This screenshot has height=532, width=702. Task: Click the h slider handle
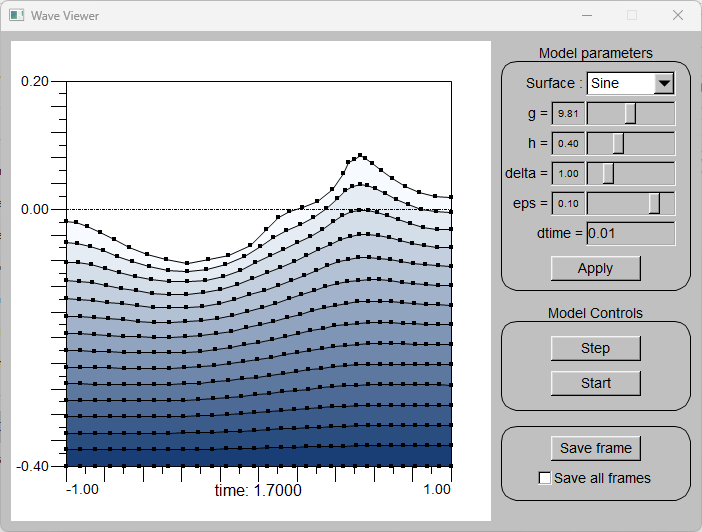pyautogui.click(x=618, y=144)
